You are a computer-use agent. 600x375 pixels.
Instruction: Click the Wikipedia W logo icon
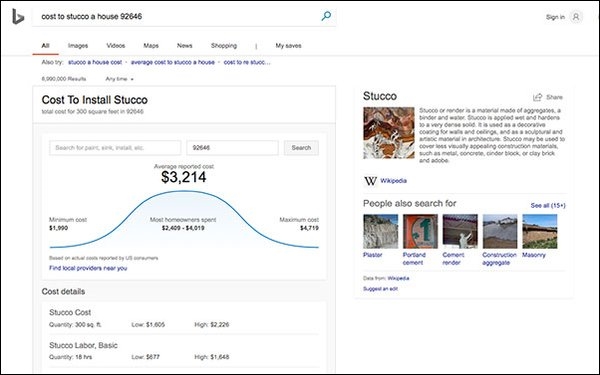point(370,181)
